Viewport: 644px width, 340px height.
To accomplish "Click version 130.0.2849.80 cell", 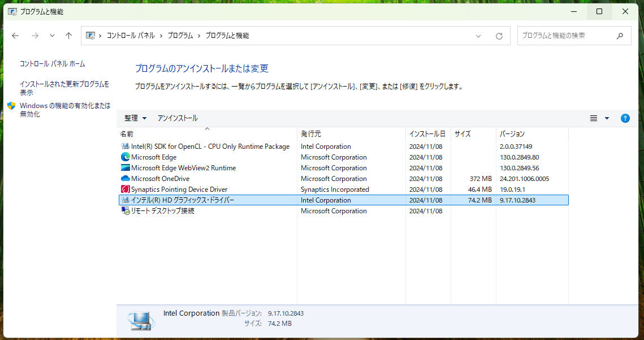I will [x=519, y=157].
